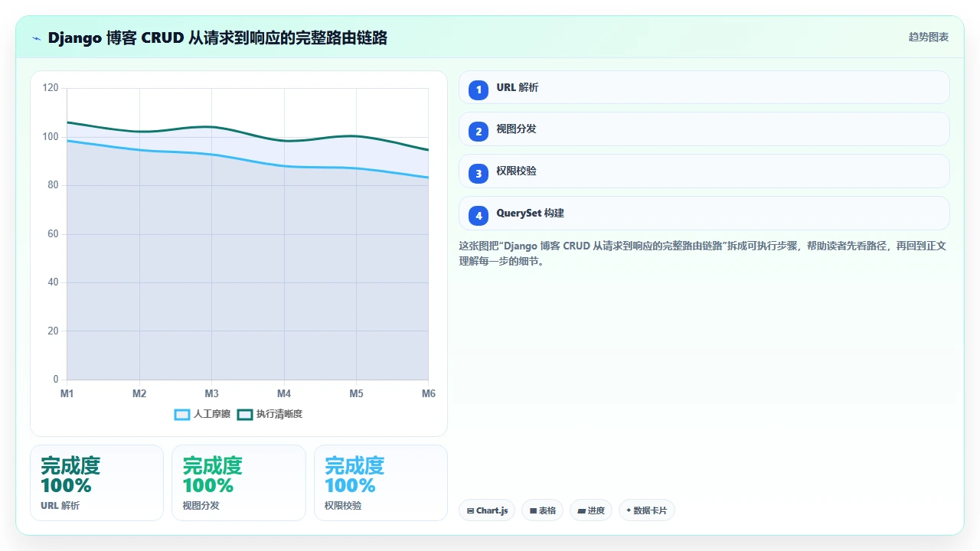Viewport: 980px width, 551px height.
Task: Click the 执行清晰度 legend label
Action: point(279,414)
